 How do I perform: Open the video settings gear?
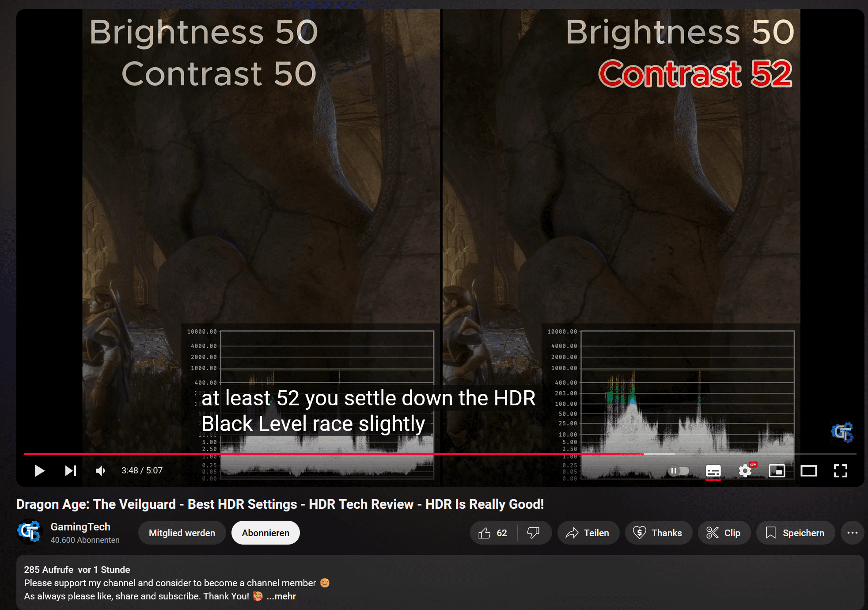745,471
